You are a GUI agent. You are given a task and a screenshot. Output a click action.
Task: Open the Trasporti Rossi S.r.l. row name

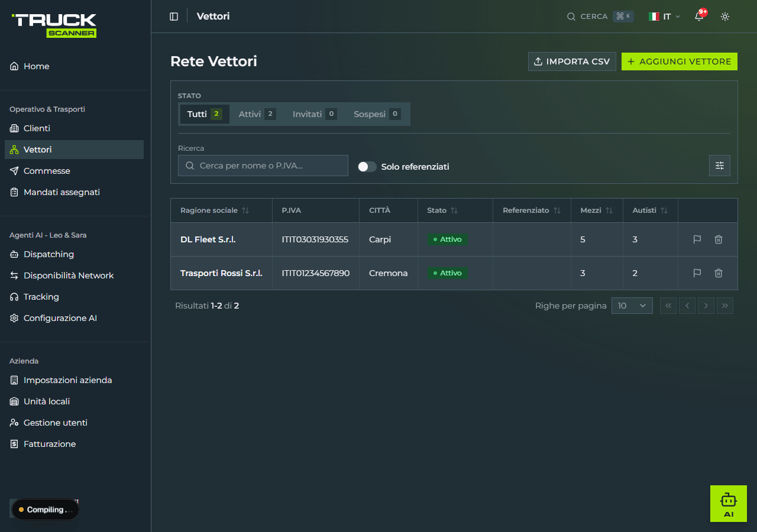[221, 273]
